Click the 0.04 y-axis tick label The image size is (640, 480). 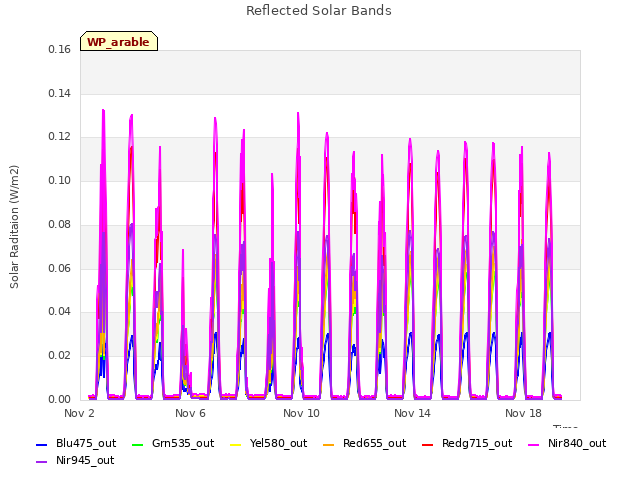[60, 312]
